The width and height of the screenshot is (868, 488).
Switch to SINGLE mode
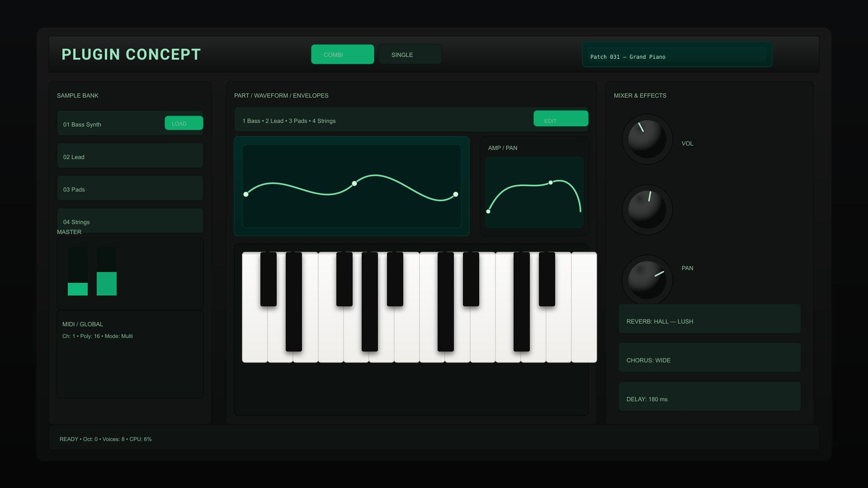(410, 54)
